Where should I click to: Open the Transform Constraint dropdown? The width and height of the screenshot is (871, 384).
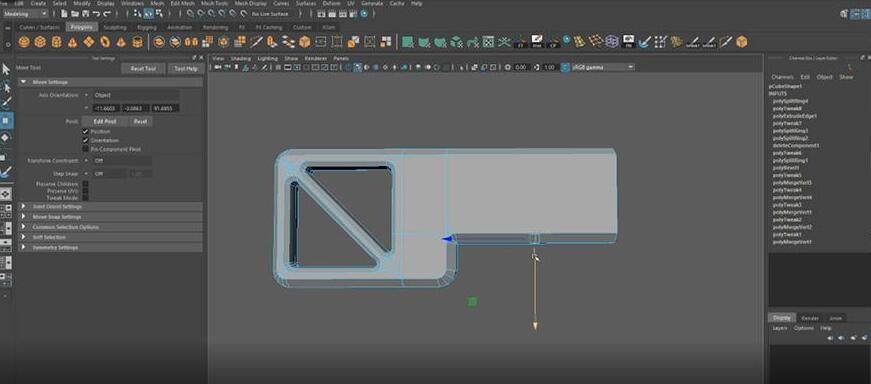(x=122, y=160)
